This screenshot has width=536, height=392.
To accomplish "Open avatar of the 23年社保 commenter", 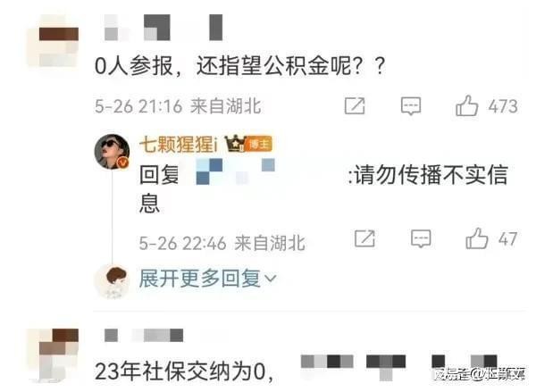I will (53, 355).
